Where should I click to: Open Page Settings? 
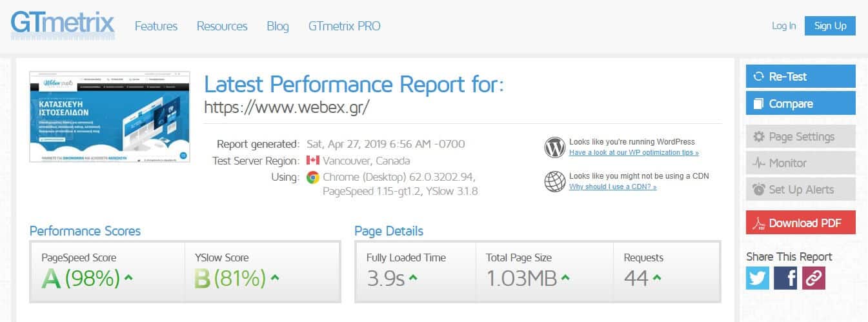[x=800, y=137]
